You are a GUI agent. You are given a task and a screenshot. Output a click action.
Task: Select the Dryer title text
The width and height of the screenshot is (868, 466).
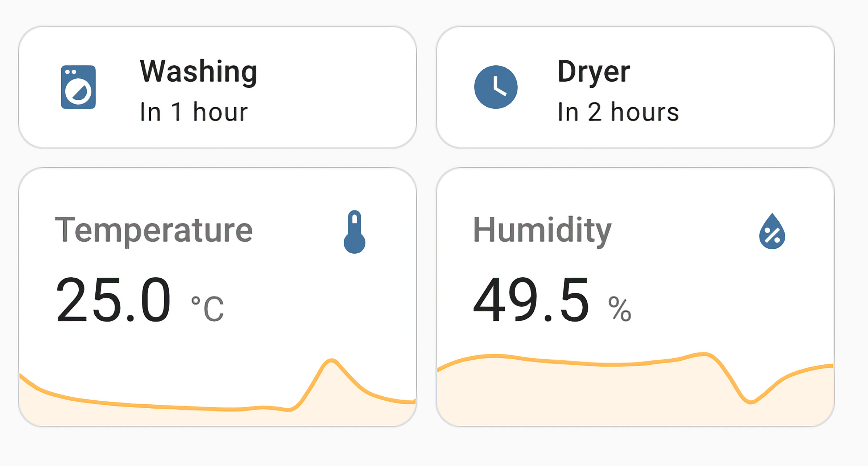coord(594,73)
